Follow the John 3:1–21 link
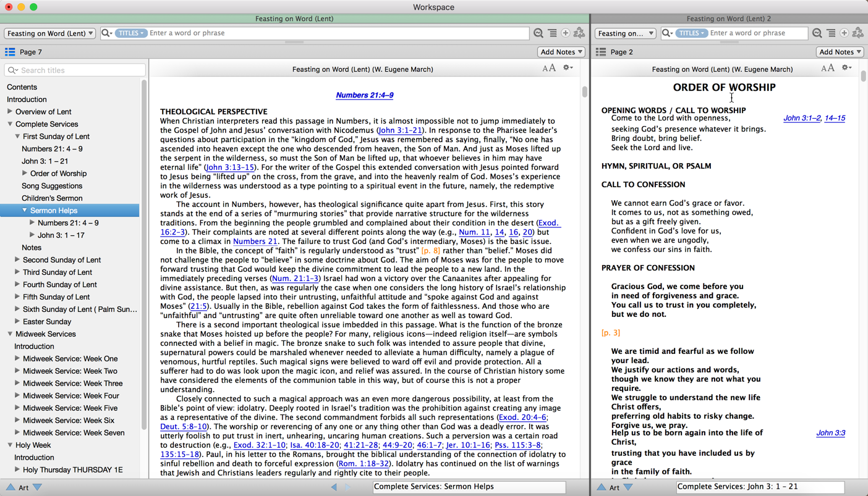Screen dimensions: 868x496 pyautogui.click(x=401, y=130)
